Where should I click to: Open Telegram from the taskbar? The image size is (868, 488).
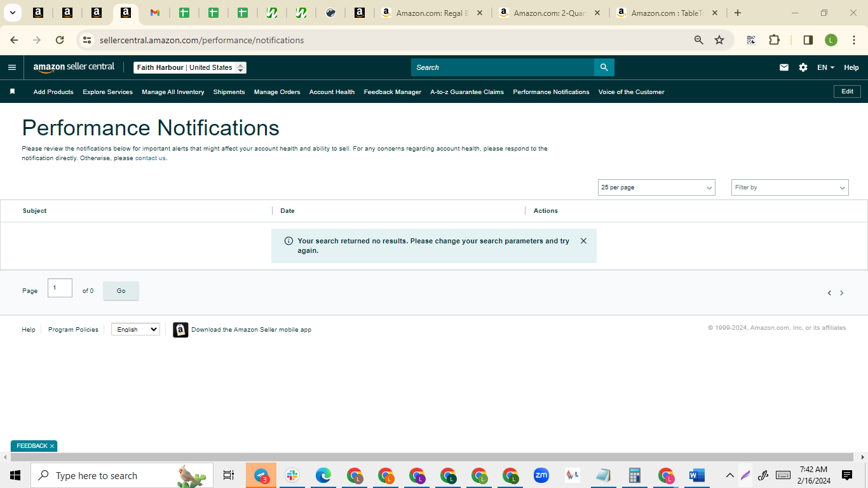coord(261,475)
